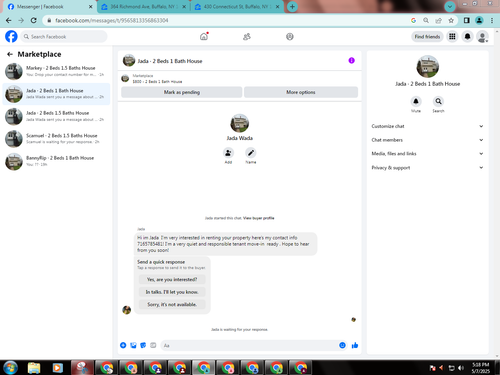Open the Facebook notifications bell
The width and height of the screenshot is (500, 375).
[467, 36]
